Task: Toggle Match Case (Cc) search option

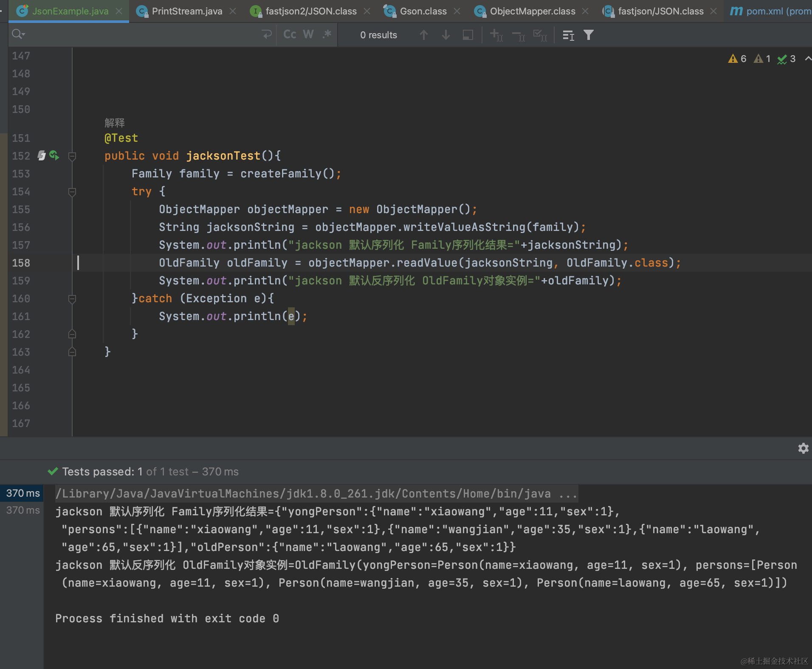Action: pos(290,34)
